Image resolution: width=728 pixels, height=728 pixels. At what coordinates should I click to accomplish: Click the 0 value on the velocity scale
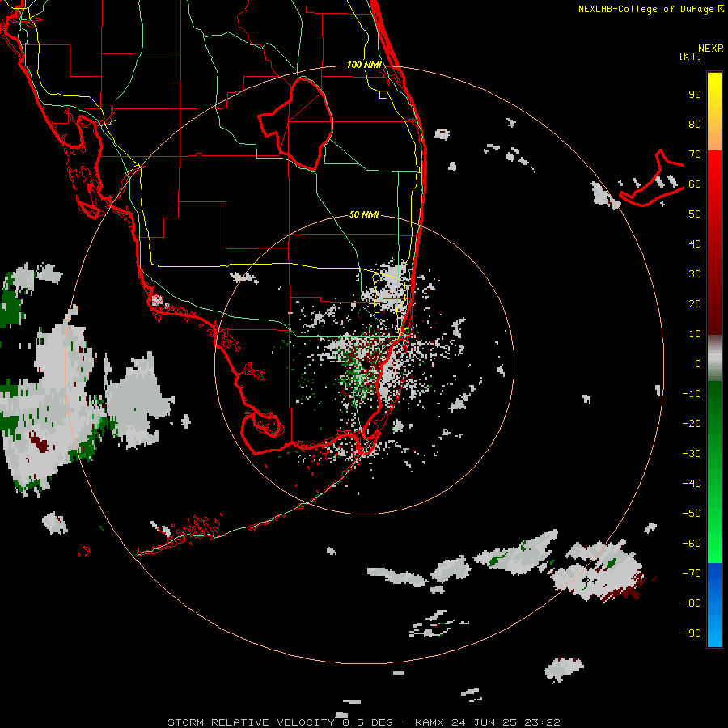[x=698, y=364]
